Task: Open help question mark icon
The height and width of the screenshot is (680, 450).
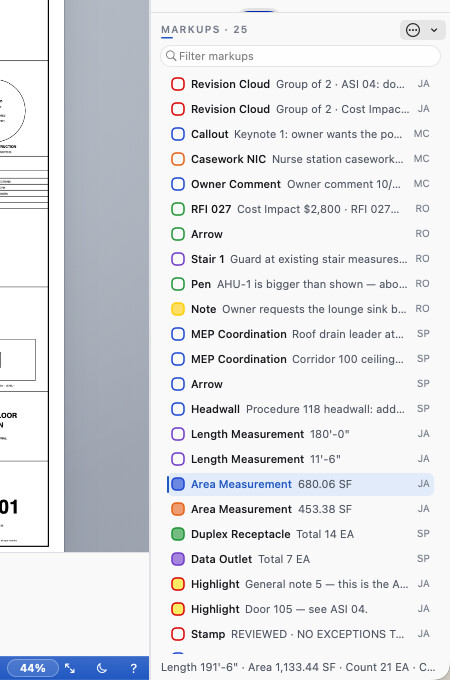Action: coord(134,668)
